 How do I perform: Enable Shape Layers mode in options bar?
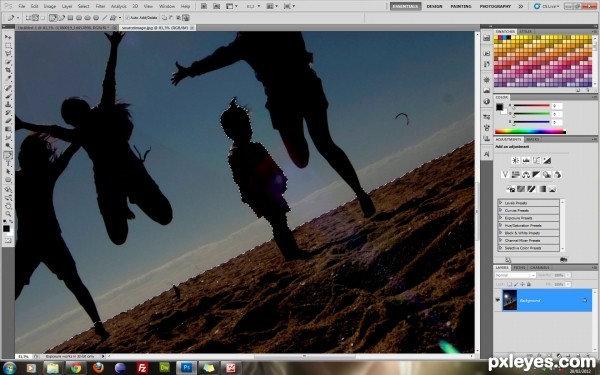pyautogui.click(x=28, y=18)
